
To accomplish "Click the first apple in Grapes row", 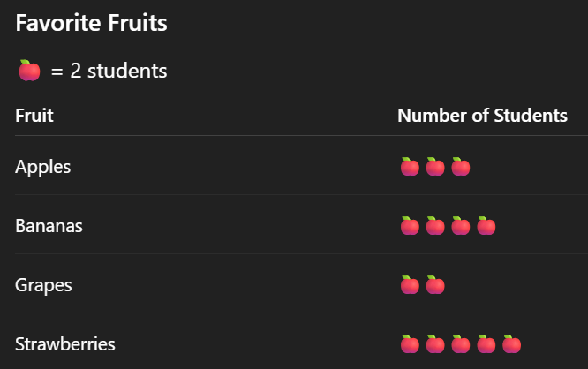I will click(410, 285).
